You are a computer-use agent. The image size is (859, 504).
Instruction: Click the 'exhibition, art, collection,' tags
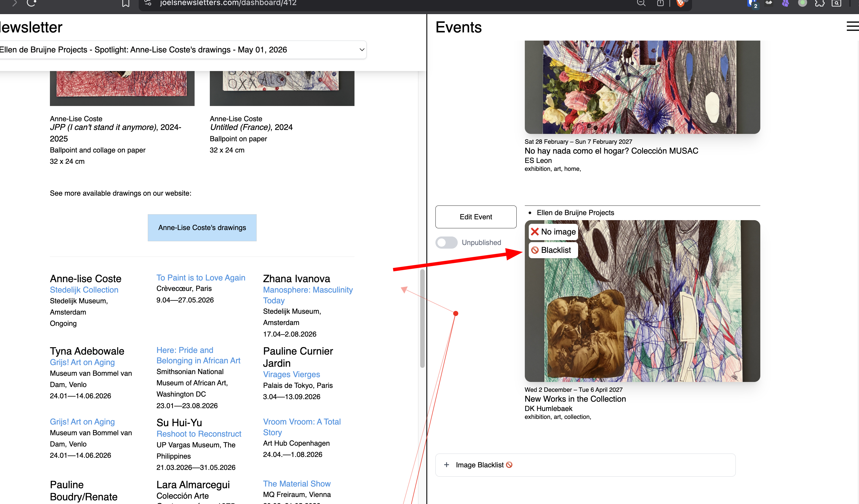pos(558,417)
